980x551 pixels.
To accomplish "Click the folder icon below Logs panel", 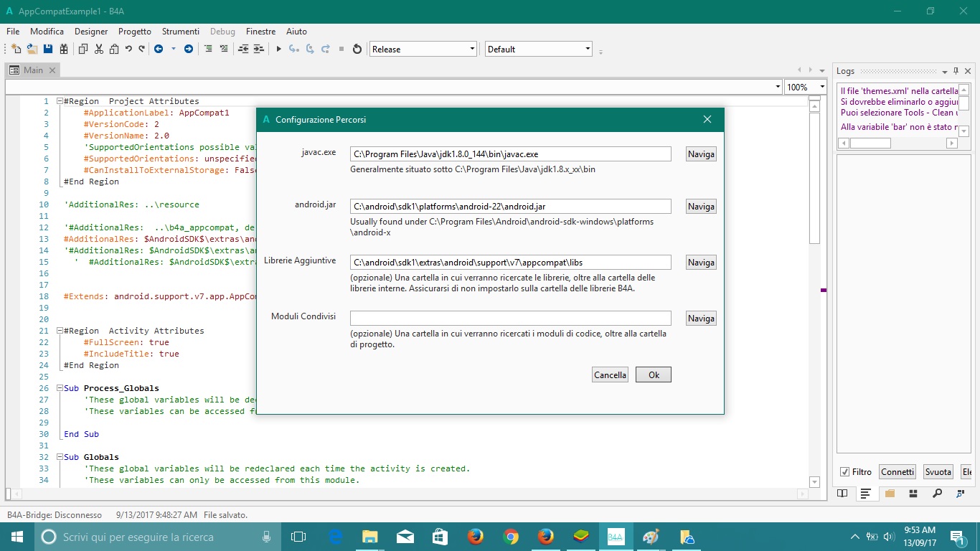I will pos(890,494).
